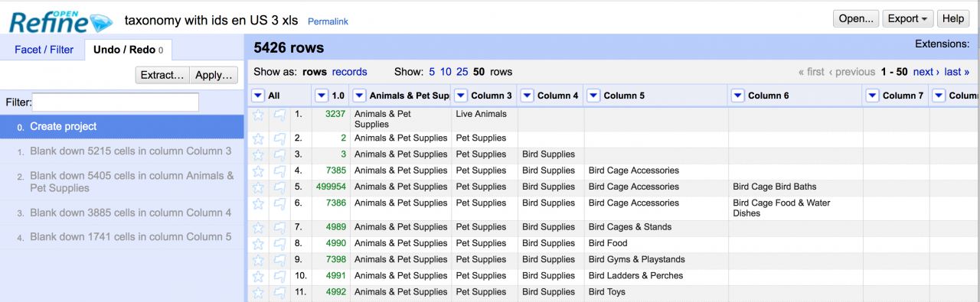The width and height of the screenshot is (980, 302).
Task: Star row 8 Bird Food
Action: click(258, 244)
